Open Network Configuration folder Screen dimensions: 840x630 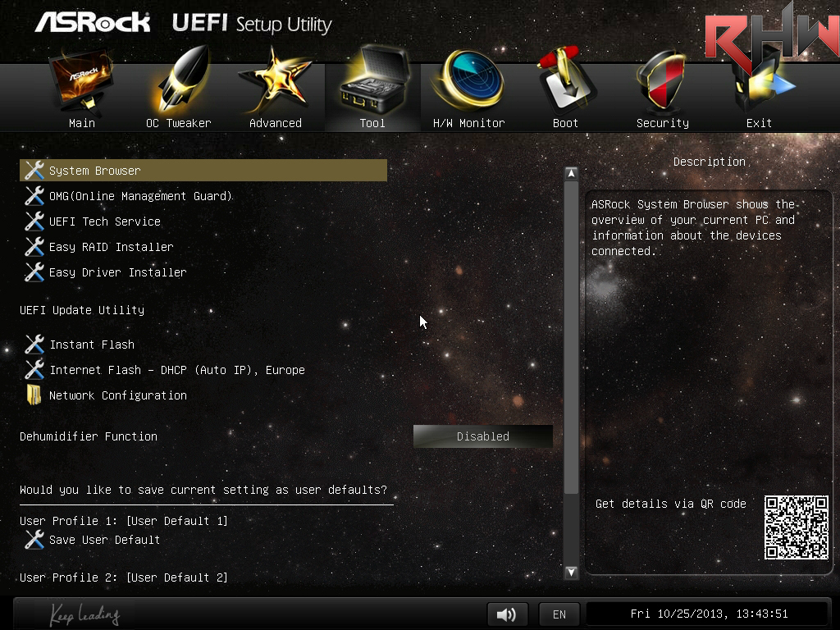[117, 395]
